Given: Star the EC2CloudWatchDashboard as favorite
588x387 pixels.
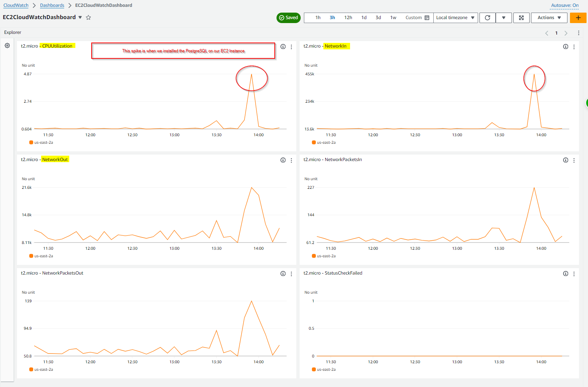Looking at the screenshot, I should coord(88,18).
